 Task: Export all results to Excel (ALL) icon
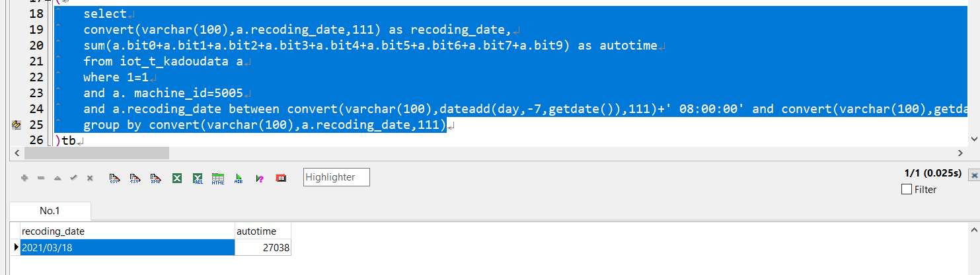[197, 178]
